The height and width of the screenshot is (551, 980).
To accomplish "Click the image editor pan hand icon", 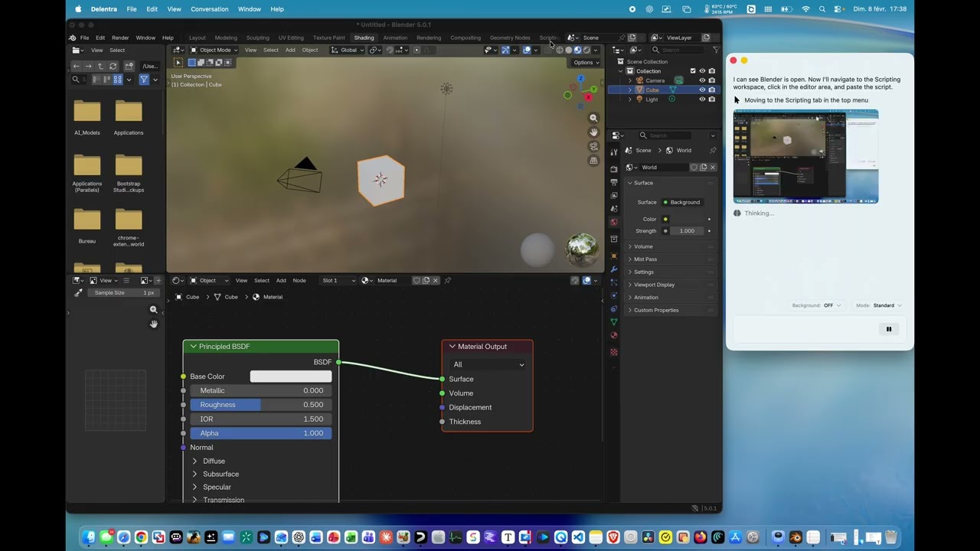I will (x=153, y=324).
